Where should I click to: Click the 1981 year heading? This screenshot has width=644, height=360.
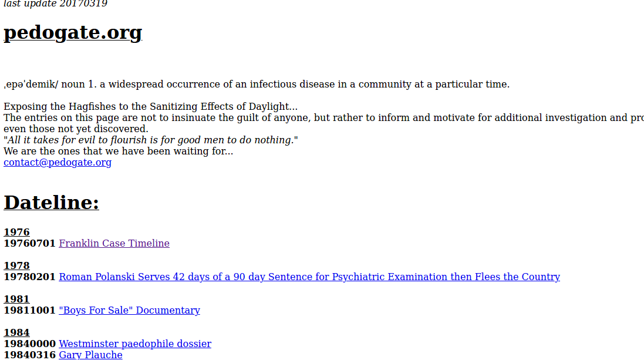point(16,299)
